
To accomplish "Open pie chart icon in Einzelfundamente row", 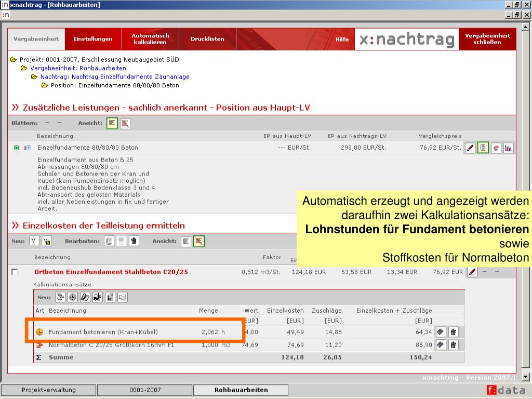I will (x=496, y=148).
